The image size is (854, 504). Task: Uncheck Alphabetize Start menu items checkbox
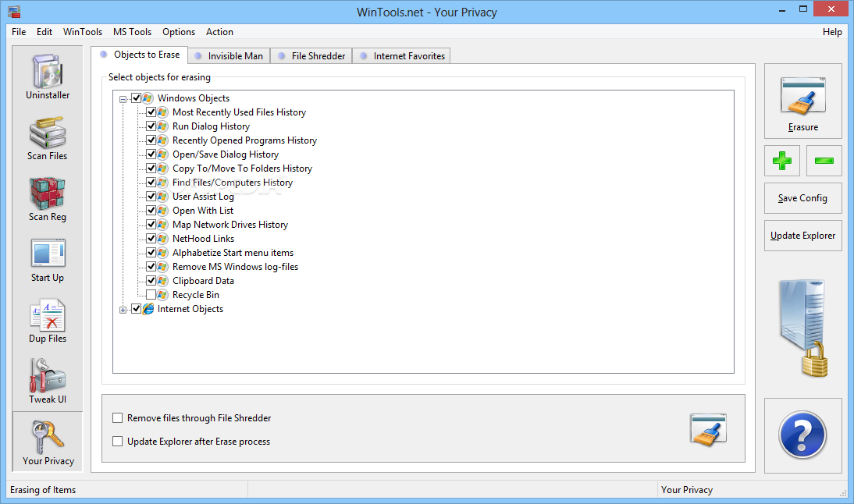click(151, 253)
